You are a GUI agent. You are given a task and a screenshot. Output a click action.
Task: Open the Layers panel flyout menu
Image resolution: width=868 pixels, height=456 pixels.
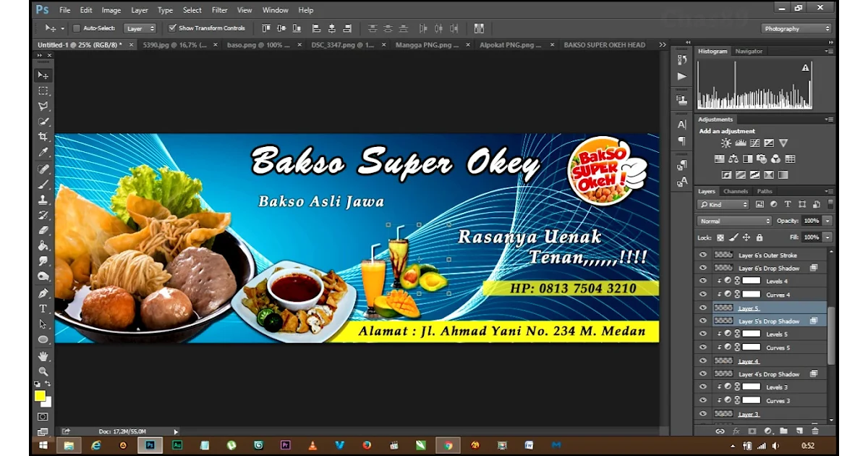[x=829, y=192]
